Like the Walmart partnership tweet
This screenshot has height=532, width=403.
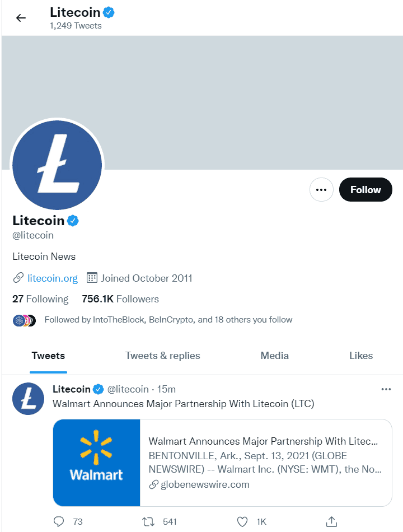tap(242, 521)
